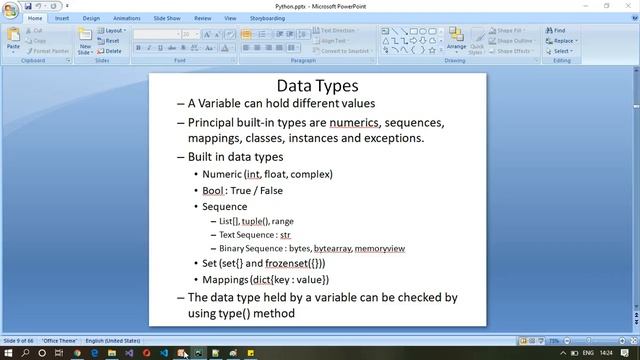Open the font name combo box
This screenshot has width=640, height=360.
click(157, 34)
